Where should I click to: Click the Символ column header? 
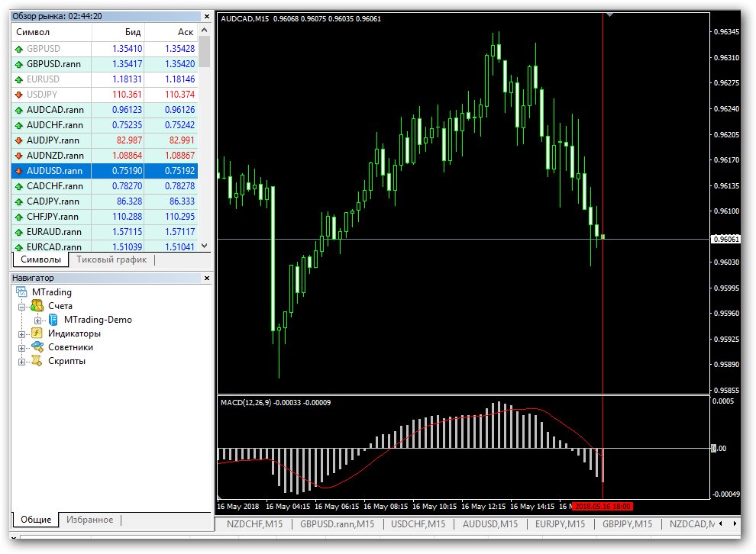click(51, 32)
